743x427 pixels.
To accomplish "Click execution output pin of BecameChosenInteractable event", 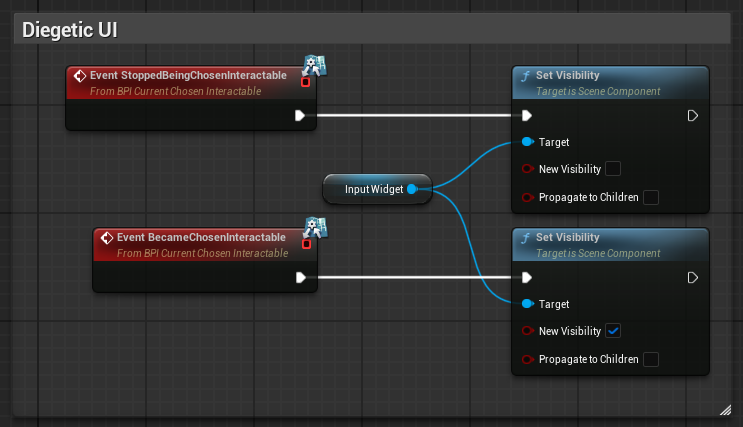I will pos(300,278).
